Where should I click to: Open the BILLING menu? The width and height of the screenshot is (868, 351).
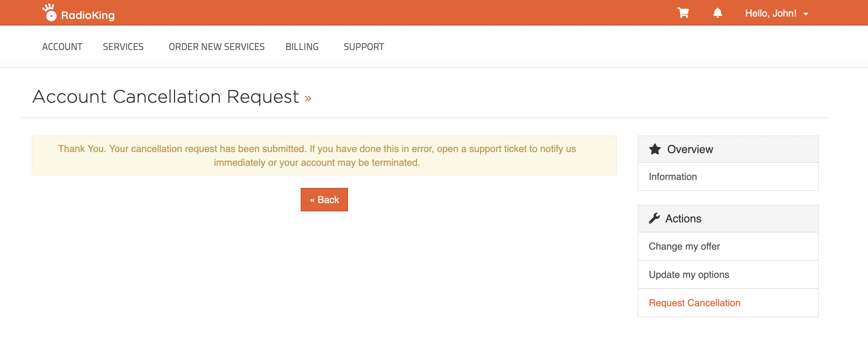302,47
